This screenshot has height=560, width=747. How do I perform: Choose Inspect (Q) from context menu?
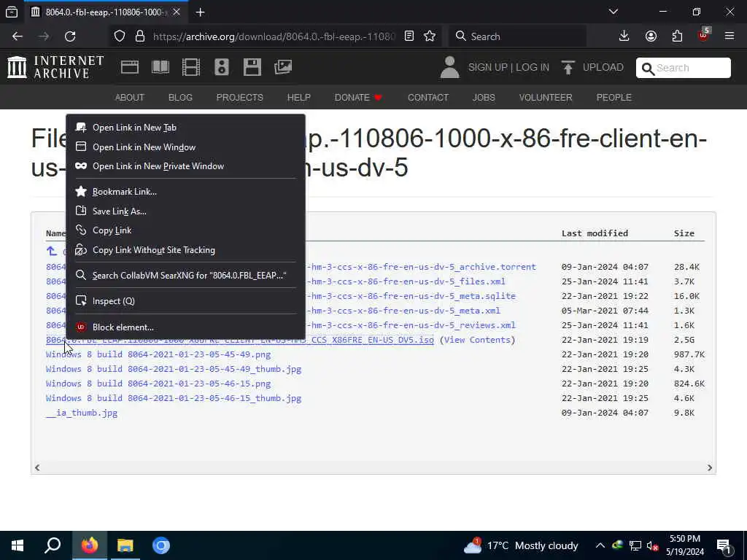pyautogui.click(x=185, y=301)
